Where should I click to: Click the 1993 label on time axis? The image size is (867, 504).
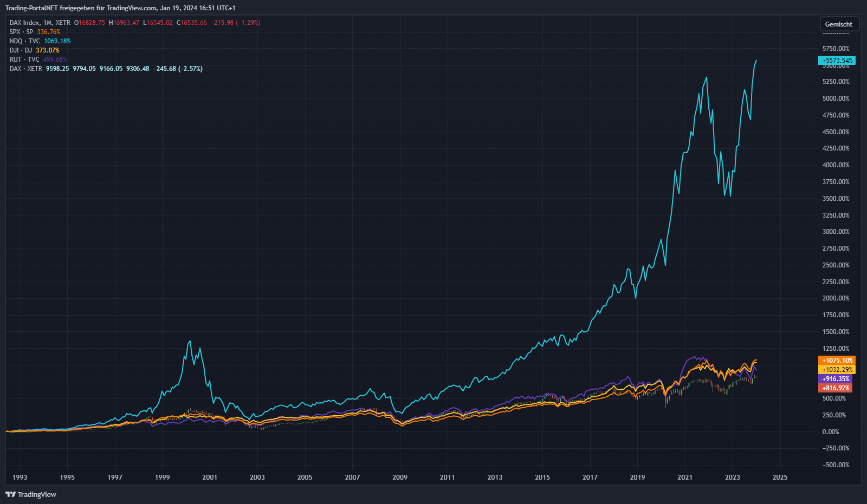click(x=20, y=477)
